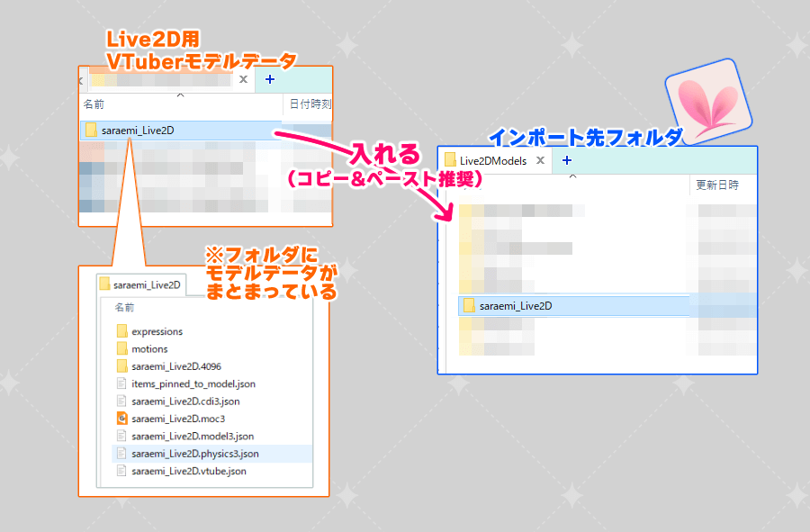Viewport: 810px width, 532px height.
Task: Select items_pinned_to_model.json file
Action: (x=193, y=383)
